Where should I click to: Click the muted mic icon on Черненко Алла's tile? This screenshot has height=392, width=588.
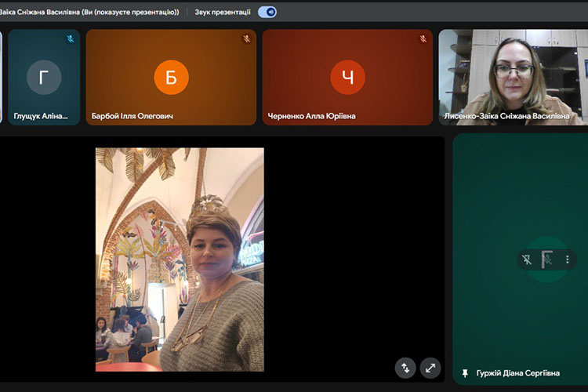pyautogui.click(x=423, y=38)
